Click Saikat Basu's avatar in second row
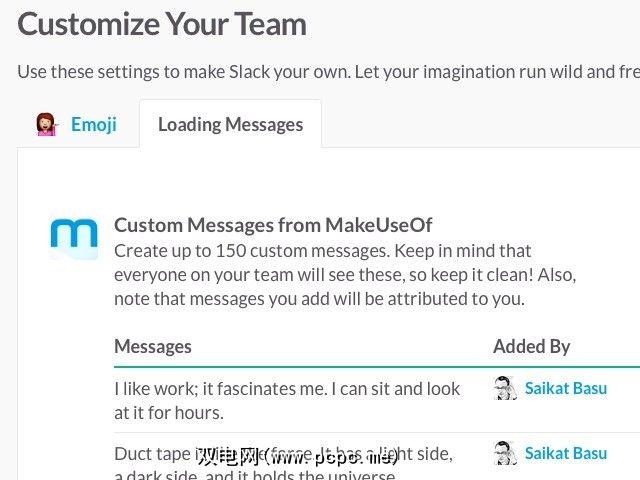The width and height of the screenshot is (640, 480). [x=505, y=453]
